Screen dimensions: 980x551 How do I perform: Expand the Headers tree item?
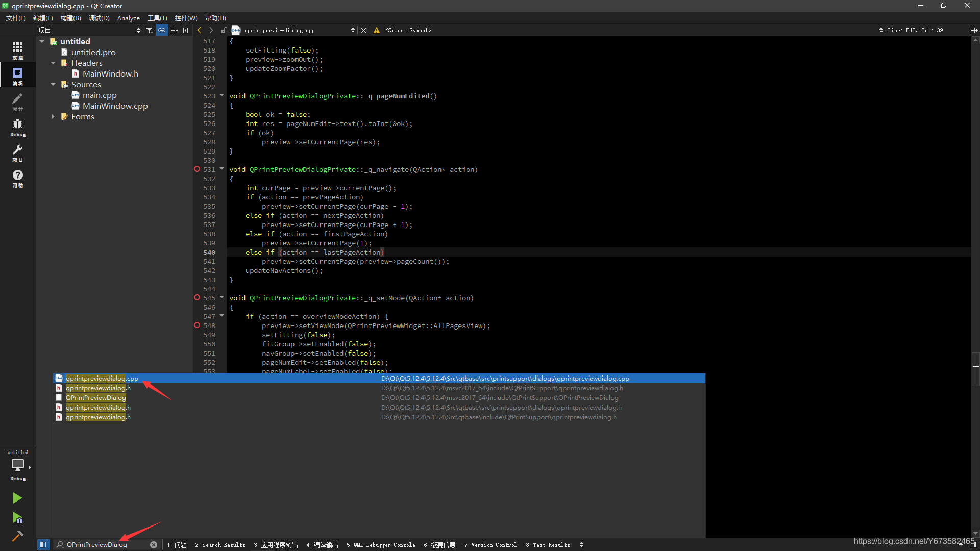coord(54,63)
